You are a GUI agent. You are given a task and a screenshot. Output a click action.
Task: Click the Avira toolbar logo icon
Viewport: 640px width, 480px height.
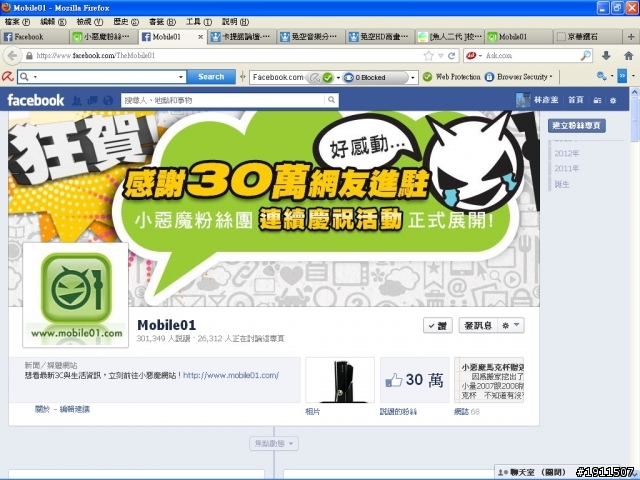point(7,76)
